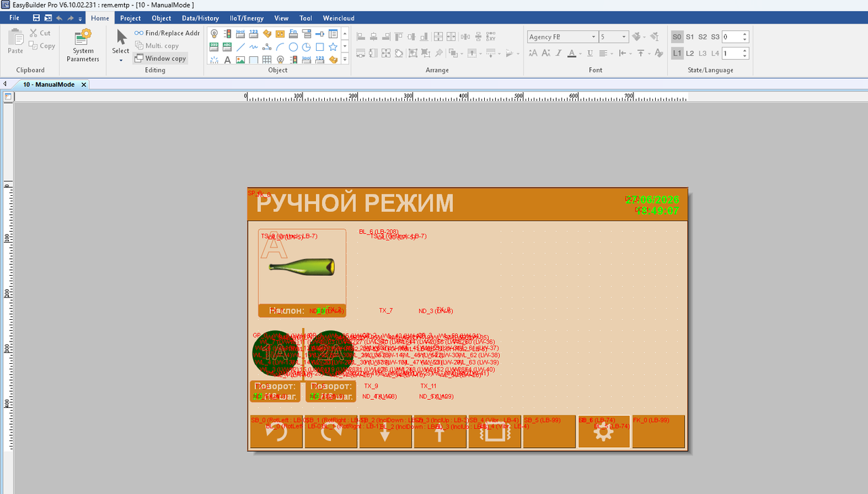Insert a circle shape object
The width and height of the screenshot is (868, 494).
[x=293, y=47]
